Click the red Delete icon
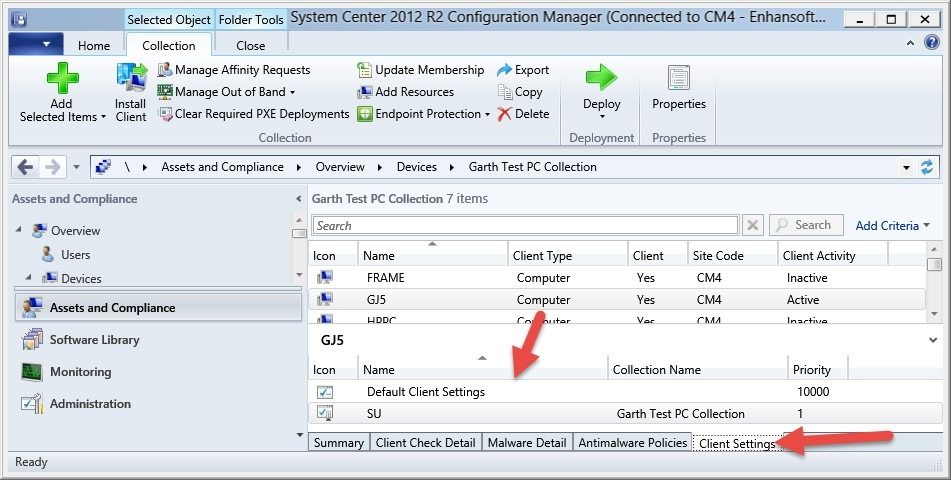Viewport: 951px width, 480px height. click(505, 113)
